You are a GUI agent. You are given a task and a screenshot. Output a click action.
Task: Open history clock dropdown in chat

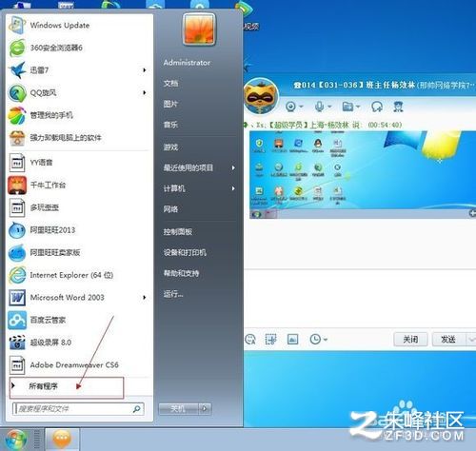coord(318,340)
